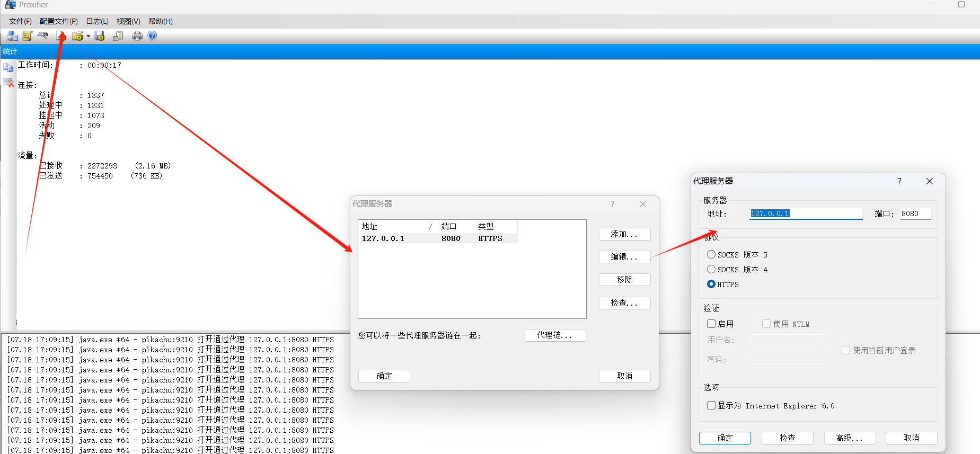The width and height of the screenshot is (980, 454).
Task: Open Name Resolution .com magnifier icon
Action: (x=42, y=35)
